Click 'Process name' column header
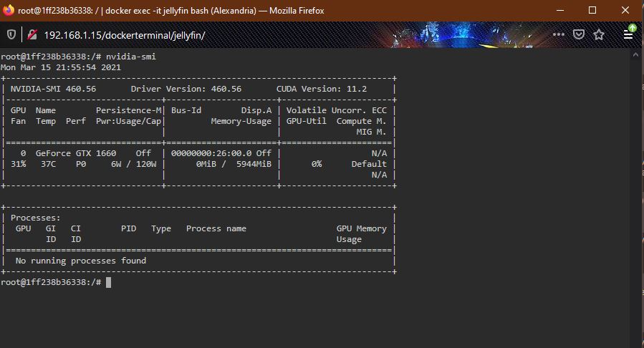644x348 pixels. [216, 228]
